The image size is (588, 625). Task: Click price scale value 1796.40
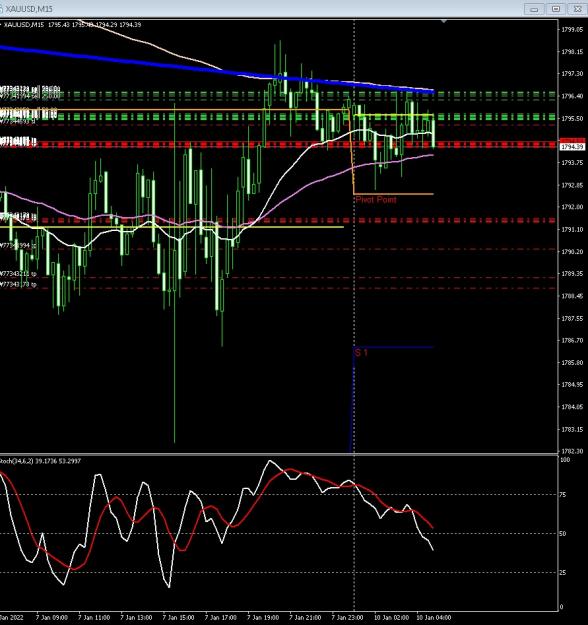pyautogui.click(x=572, y=96)
